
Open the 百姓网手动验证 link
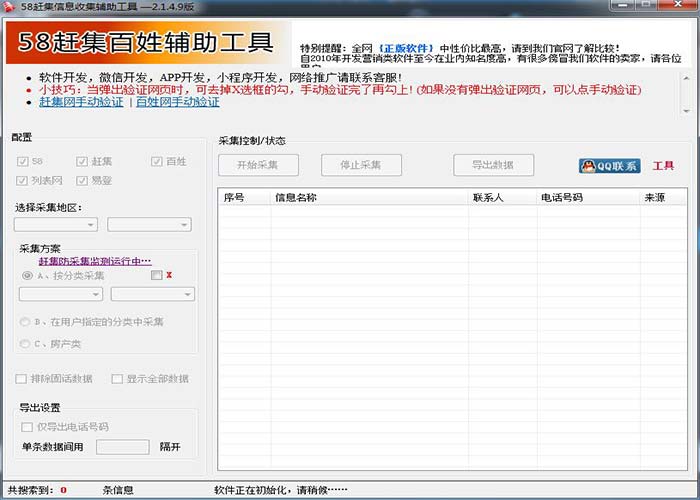[x=178, y=102]
